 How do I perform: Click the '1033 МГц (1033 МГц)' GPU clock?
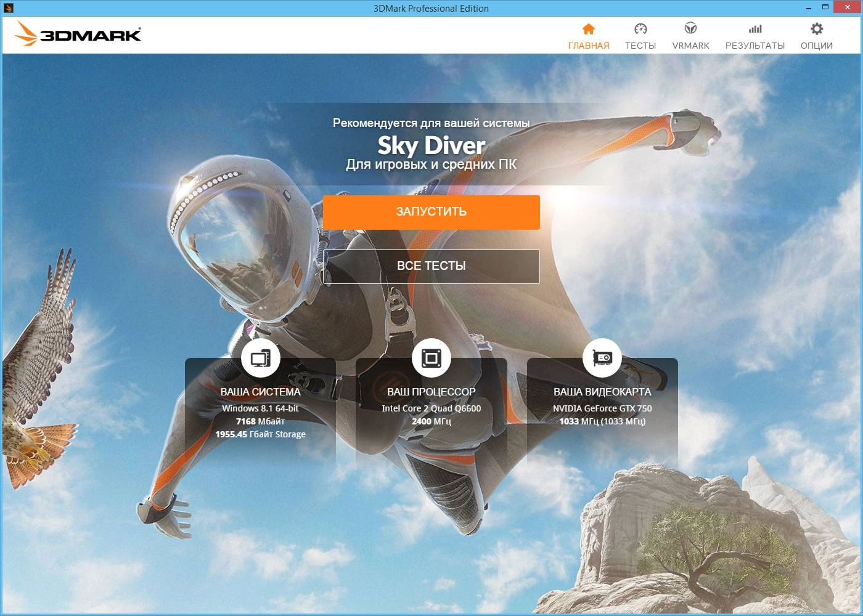602,421
